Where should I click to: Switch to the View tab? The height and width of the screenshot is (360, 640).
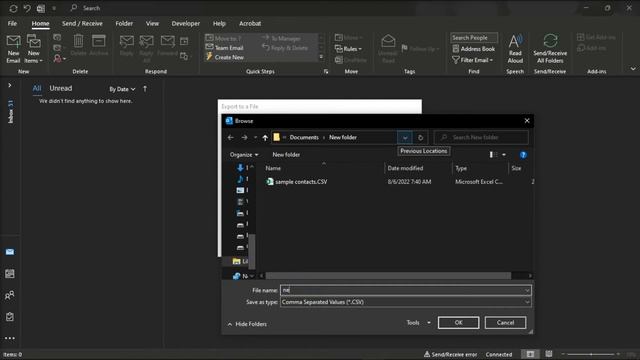152,23
